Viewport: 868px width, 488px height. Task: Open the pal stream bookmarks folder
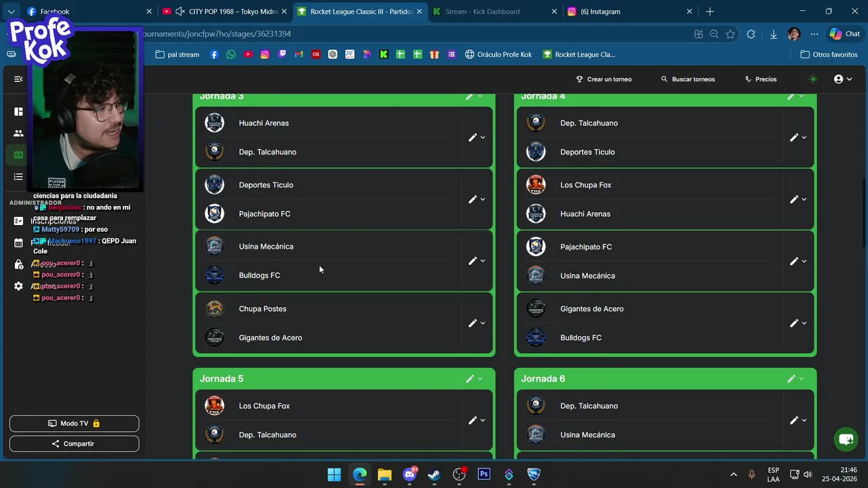[x=178, y=54]
